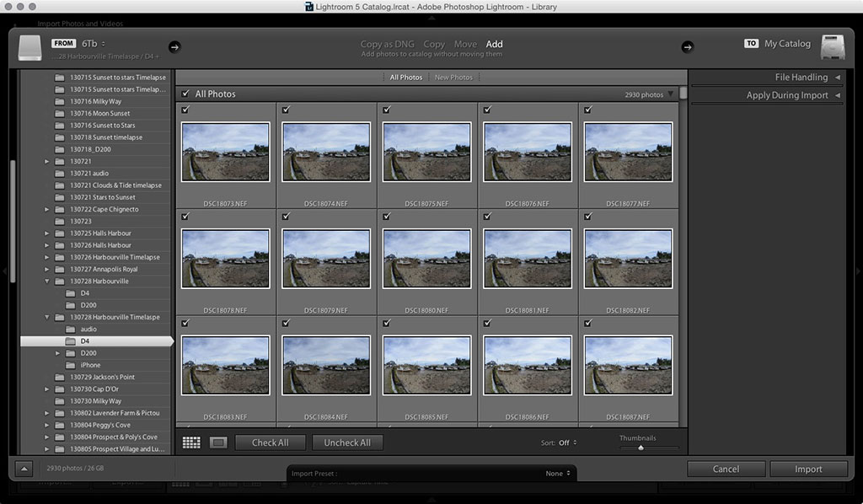This screenshot has height=504, width=863.
Task: Show All Photos filter tab
Action: [x=406, y=78]
